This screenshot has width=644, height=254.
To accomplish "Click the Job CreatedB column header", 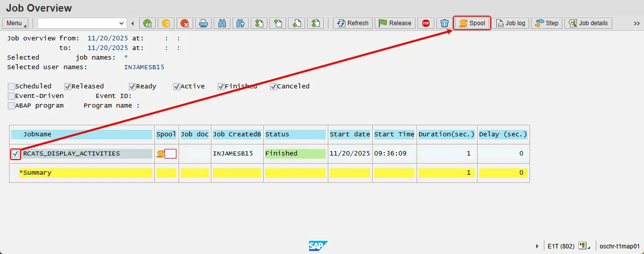I will coord(237,134).
